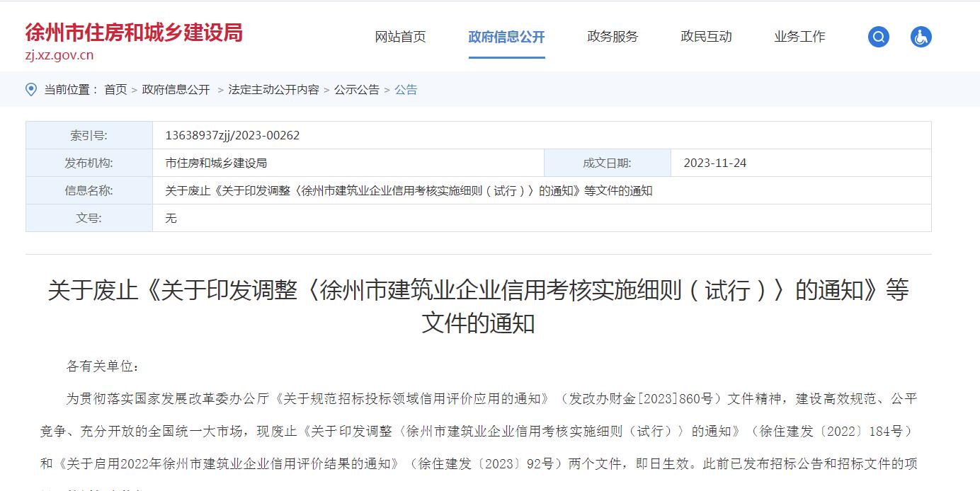Click the blue 公告 breadcrumb item
The image size is (980, 491).
coord(406,90)
